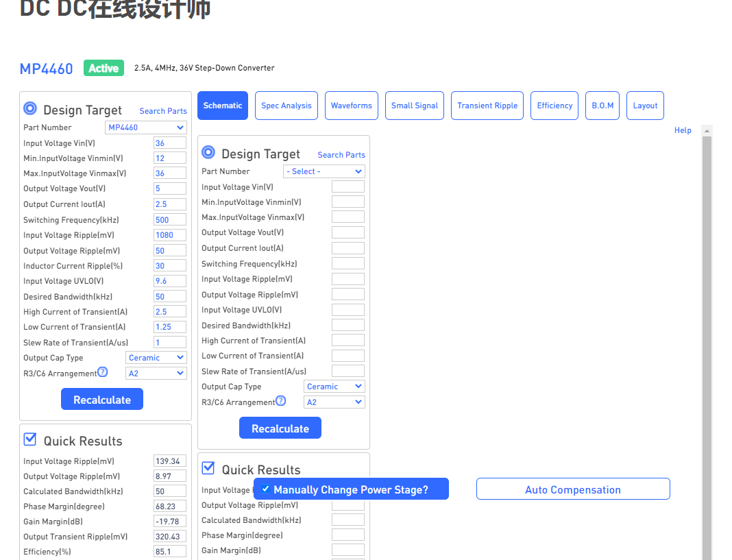Click the empty Switching Frequency(kHz) field

348,263
